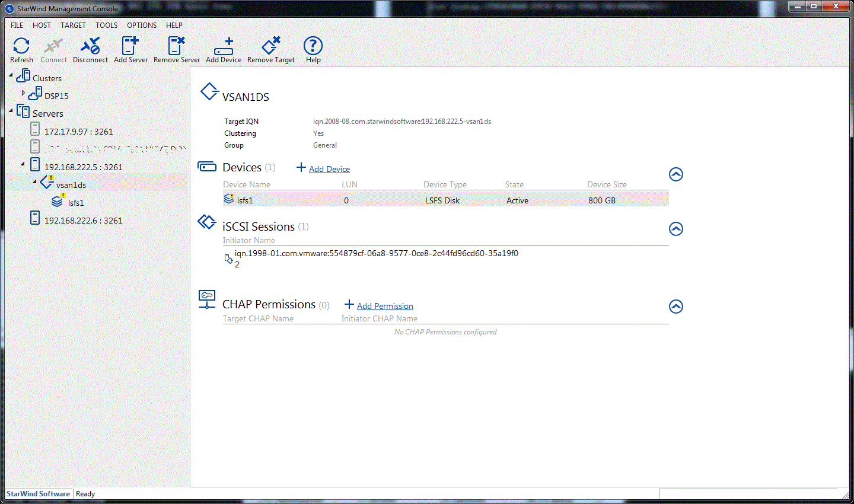Click the Active state cell
The height and width of the screenshot is (504, 854).
tap(517, 200)
